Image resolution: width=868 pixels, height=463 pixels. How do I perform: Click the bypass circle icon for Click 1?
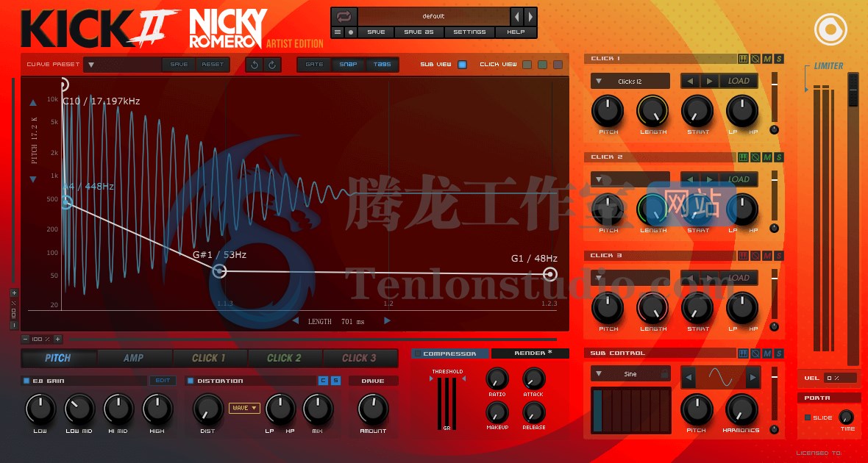pyautogui.click(x=755, y=60)
